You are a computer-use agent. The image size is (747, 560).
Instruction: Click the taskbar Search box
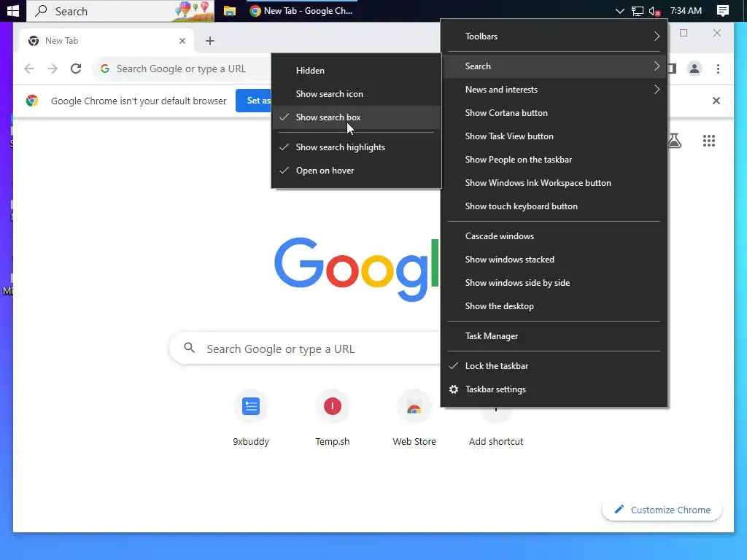[120, 10]
